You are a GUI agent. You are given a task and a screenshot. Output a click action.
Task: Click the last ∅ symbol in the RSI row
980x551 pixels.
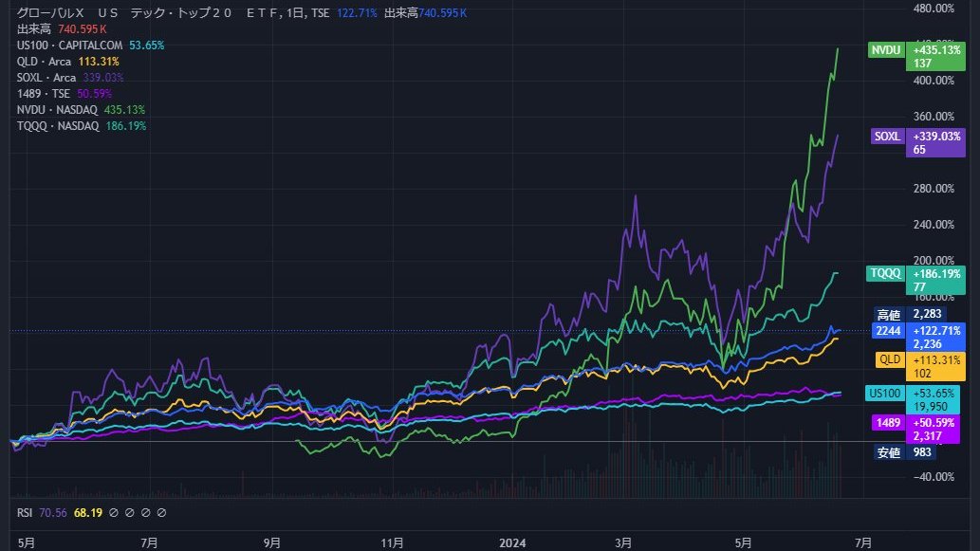point(162,512)
